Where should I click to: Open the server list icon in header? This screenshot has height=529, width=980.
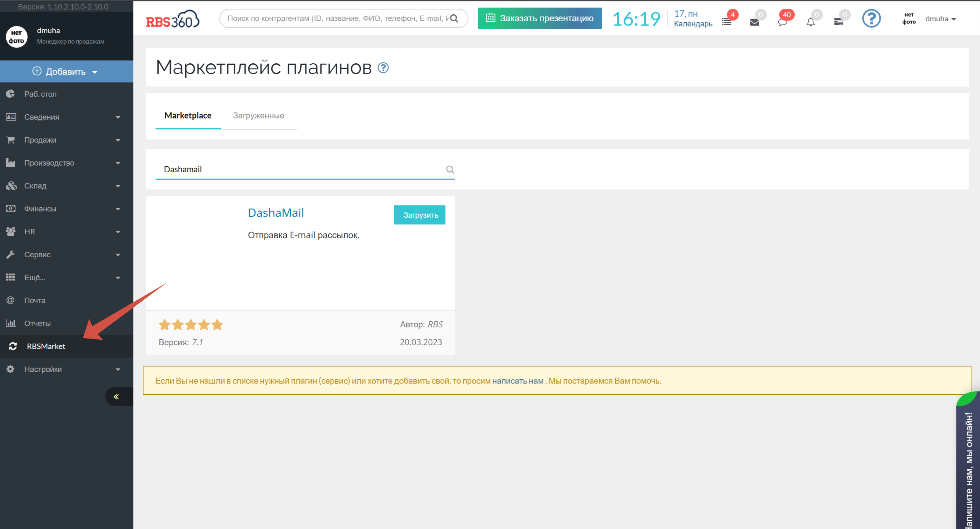point(839,22)
